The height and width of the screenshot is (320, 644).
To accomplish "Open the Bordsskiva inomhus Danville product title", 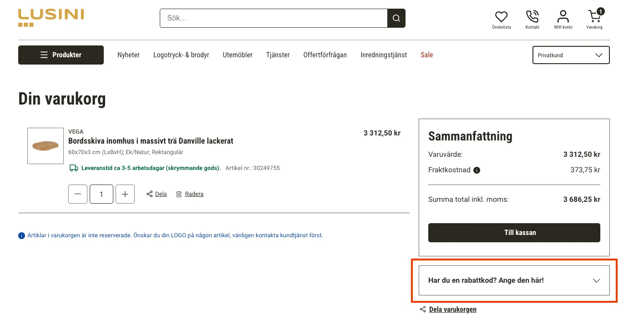I will tap(151, 141).
